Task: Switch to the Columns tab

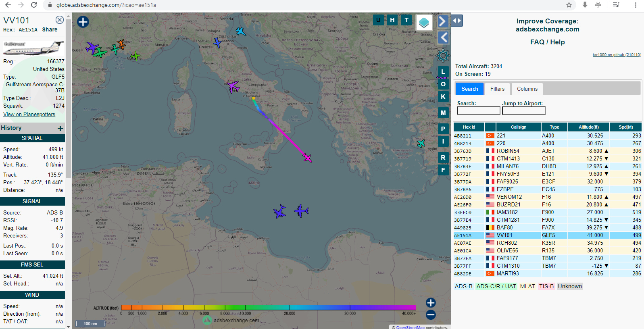Action: (x=527, y=89)
